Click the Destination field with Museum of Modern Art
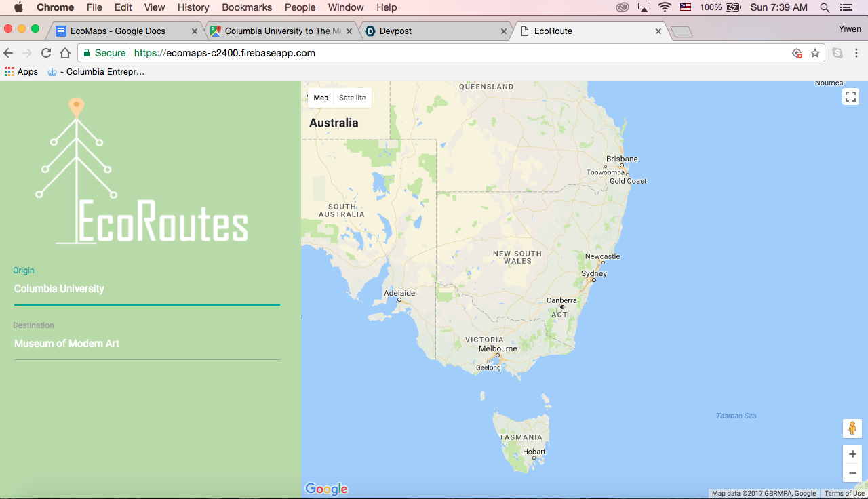The height and width of the screenshot is (499, 868). click(x=146, y=344)
